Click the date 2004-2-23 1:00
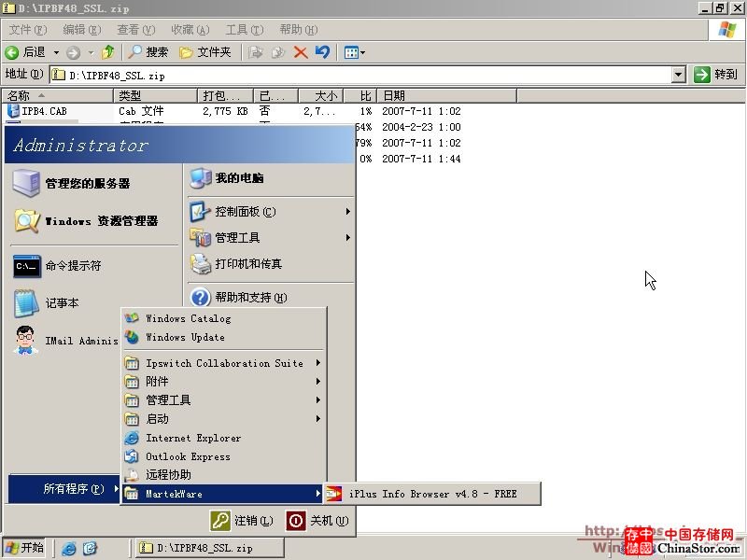The image size is (747, 560). pyautogui.click(x=421, y=127)
